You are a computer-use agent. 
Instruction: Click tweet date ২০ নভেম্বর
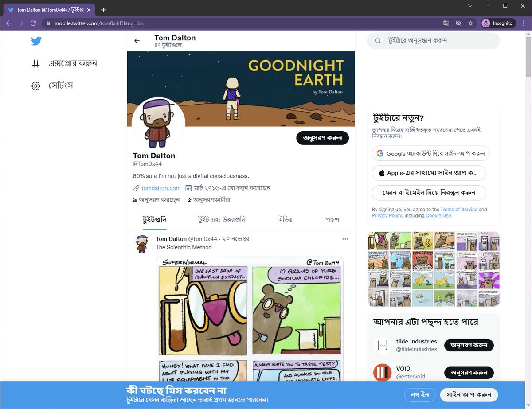click(x=236, y=239)
